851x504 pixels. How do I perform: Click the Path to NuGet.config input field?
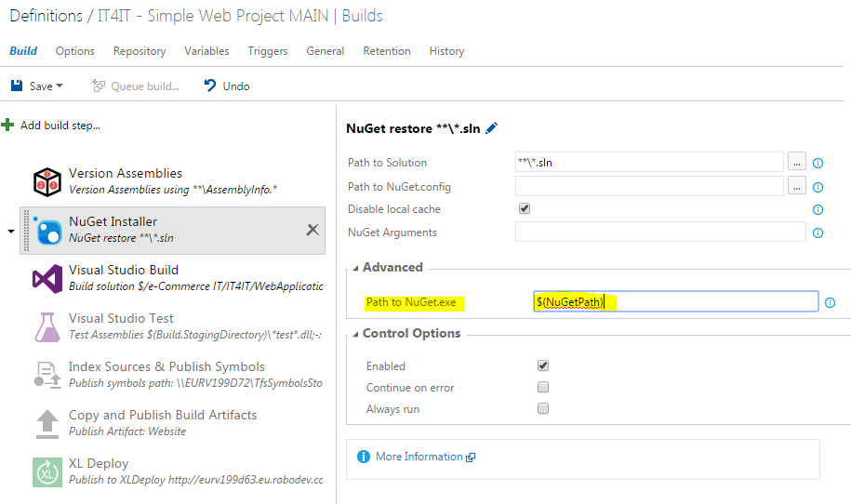point(649,186)
